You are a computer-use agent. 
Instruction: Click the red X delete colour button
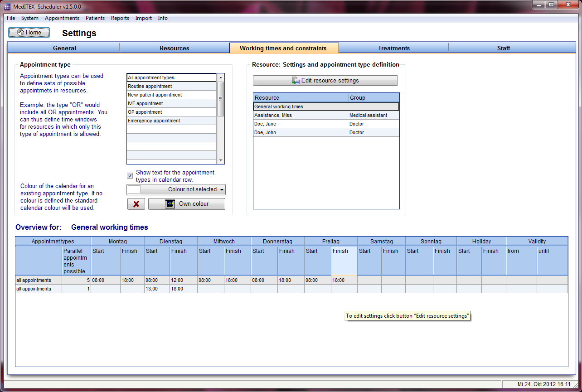136,204
